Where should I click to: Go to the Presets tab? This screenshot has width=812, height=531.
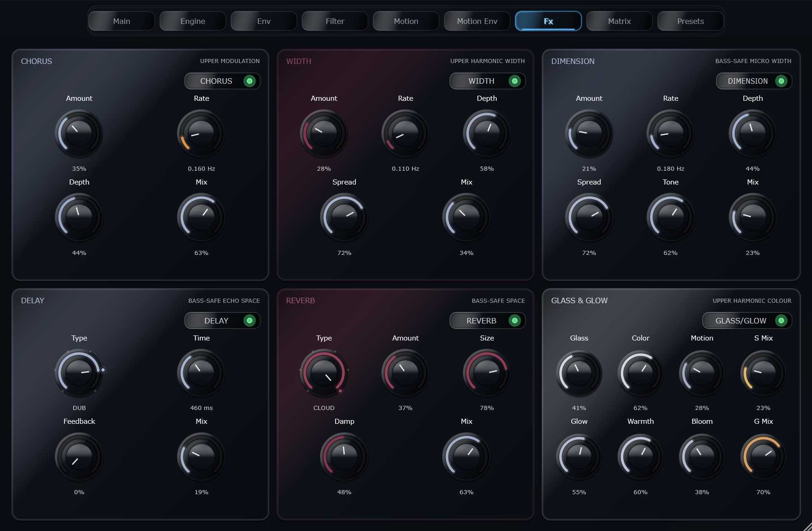click(x=690, y=21)
